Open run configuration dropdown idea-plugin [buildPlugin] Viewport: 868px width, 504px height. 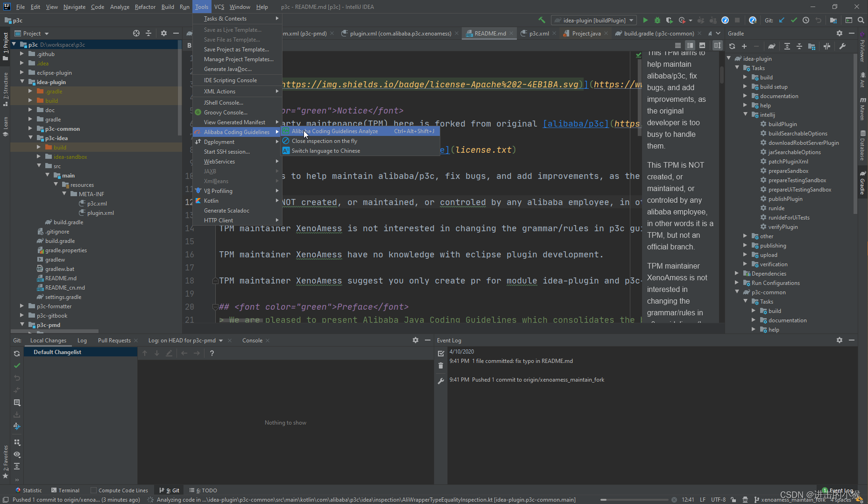pos(594,20)
